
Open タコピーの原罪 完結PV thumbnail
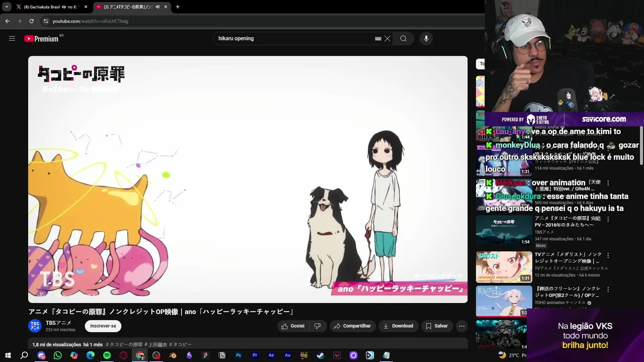pyautogui.click(x=504, y=231)
